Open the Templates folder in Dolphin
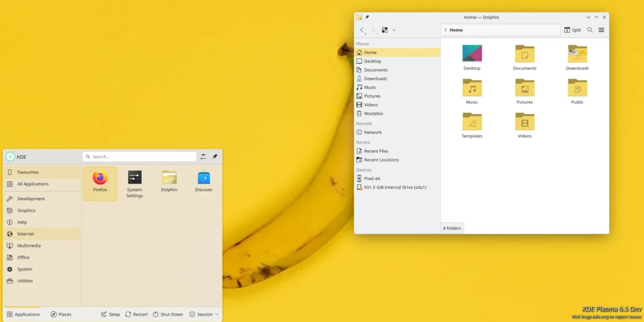This screenshot has width=644, height=322. [x=472, y=125]
